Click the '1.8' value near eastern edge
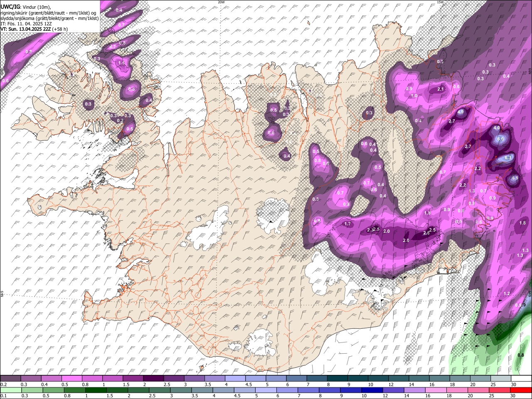The height and width of the screenshot is (399, 532). [523, 223]
